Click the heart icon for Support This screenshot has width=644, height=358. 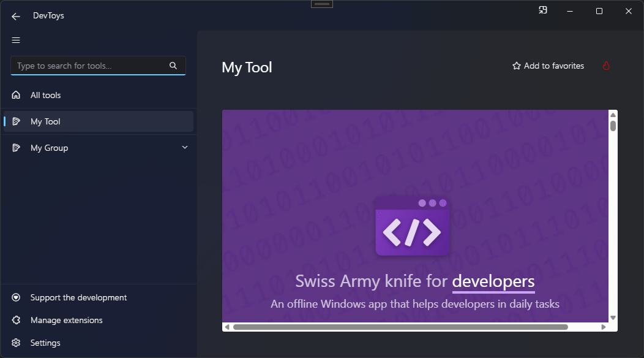(16, 297)
